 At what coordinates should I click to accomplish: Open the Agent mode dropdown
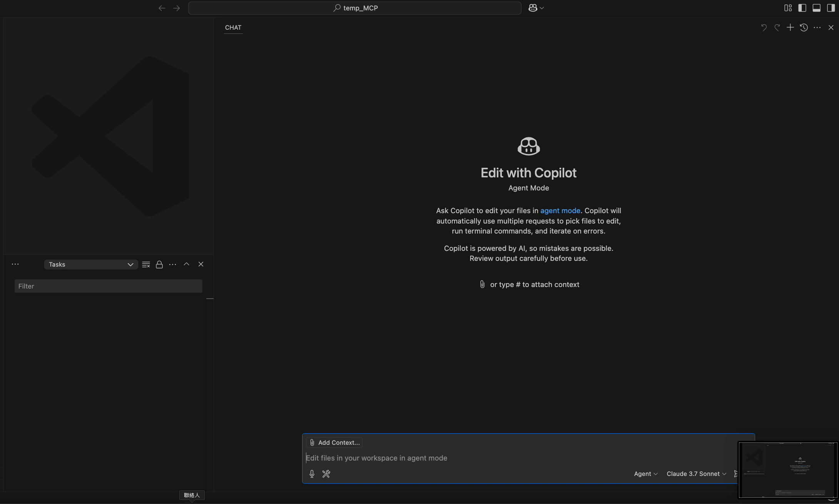[x=645, y=474]
